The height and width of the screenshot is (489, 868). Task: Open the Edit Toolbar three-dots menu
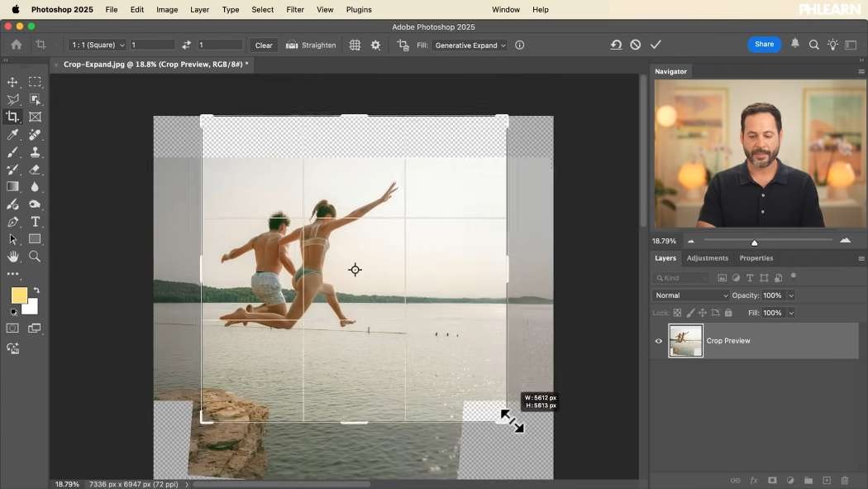click(x=12, y=274)
